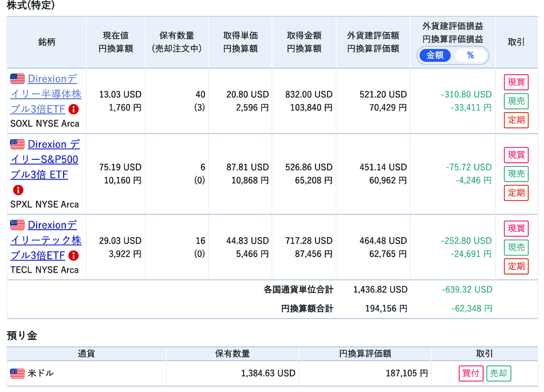Click the 現在値 円換算額 column header

tap(116, 42)
